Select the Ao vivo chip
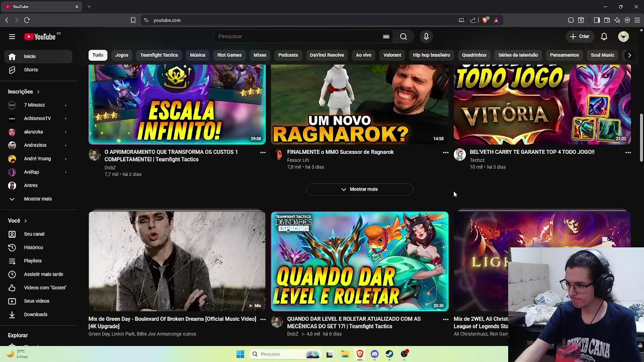This screenshot has height=362, width=644. pos(363,55)
